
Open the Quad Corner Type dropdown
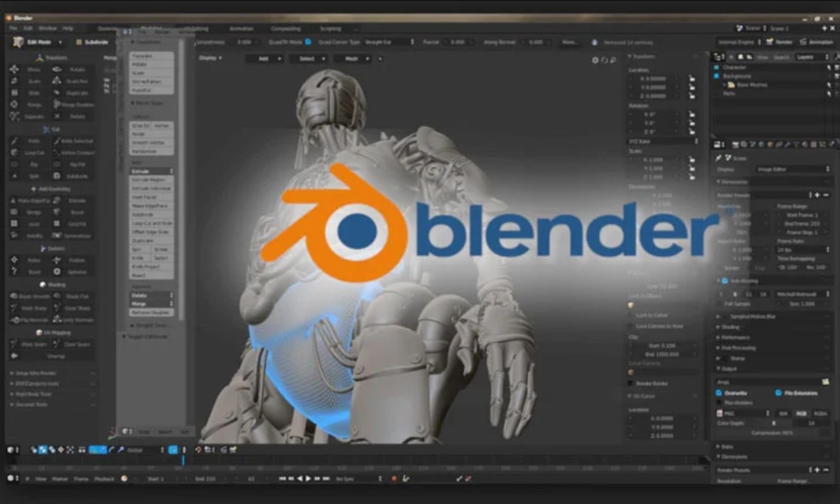388,42
